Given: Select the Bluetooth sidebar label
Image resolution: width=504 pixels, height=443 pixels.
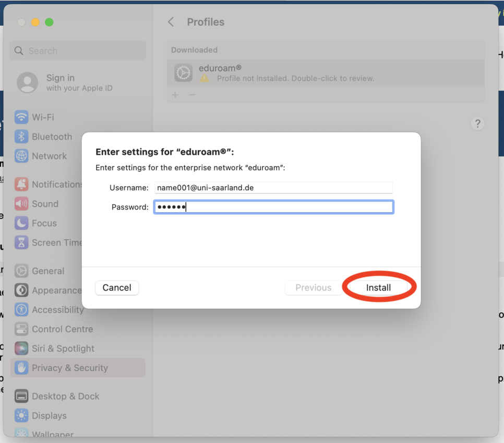Looking at the screenshot, I should 52,137.
